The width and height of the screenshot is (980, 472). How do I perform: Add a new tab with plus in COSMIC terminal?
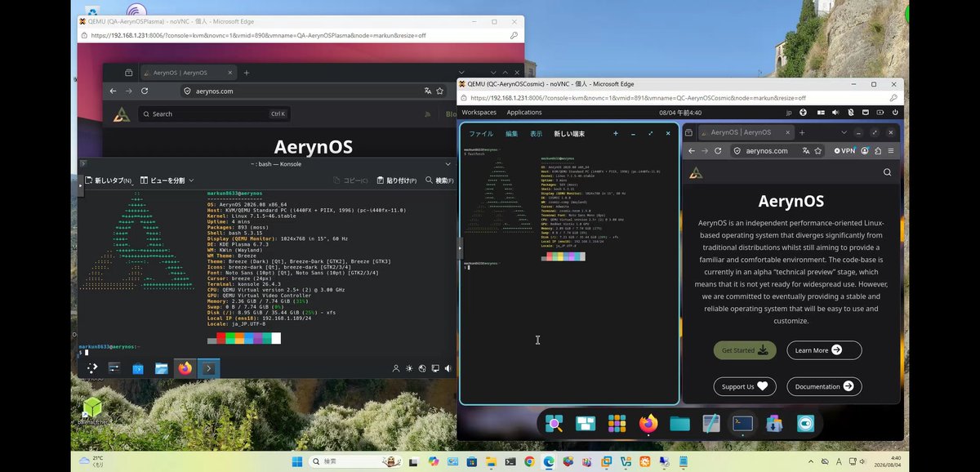click(616, 133)
